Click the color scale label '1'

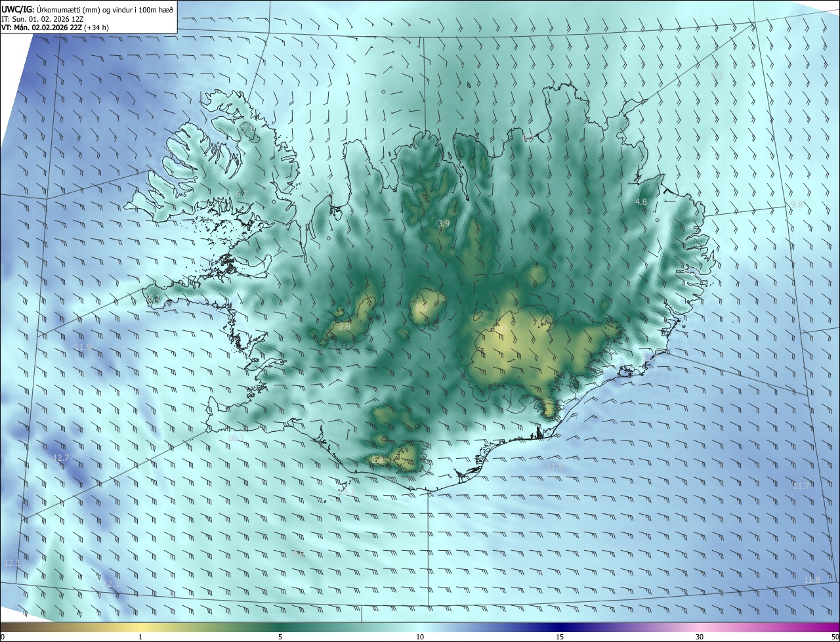pos(140,637)
